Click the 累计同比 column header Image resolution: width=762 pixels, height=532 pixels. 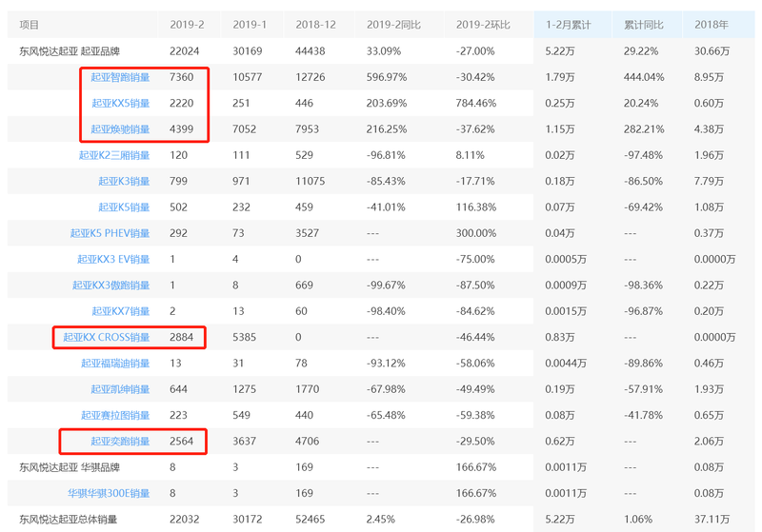(643, 25)
